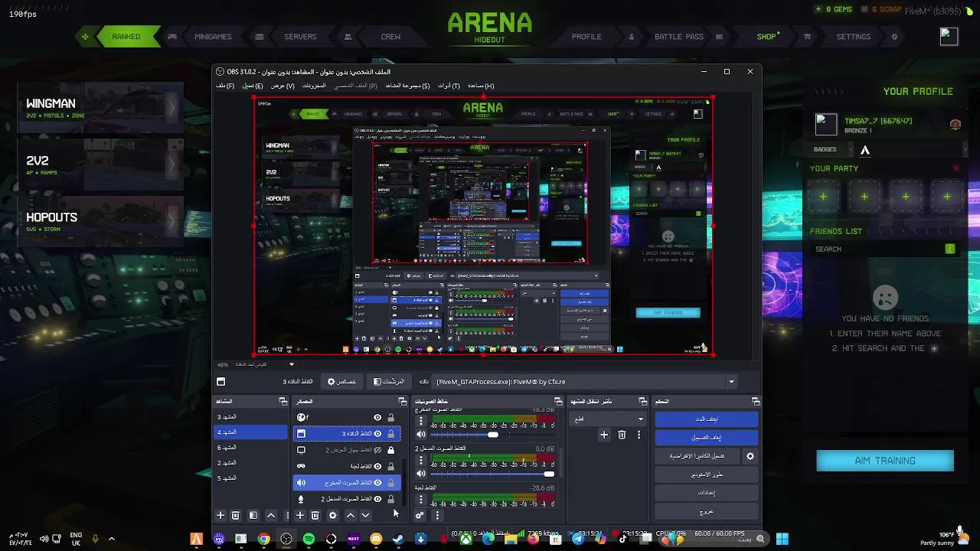Open Spotify from the Windows taskbar

(x=309, y=539)
